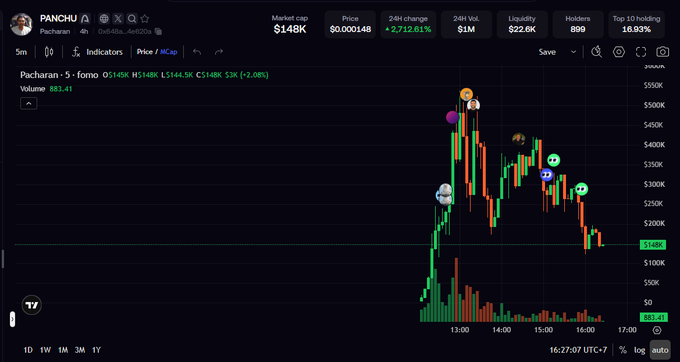Click the bearded man avatar marker near peak

click(x=473, y=104)
